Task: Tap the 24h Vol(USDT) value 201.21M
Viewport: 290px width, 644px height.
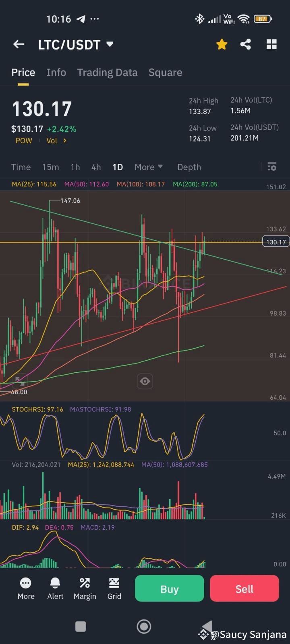Action: coord(244,138)
